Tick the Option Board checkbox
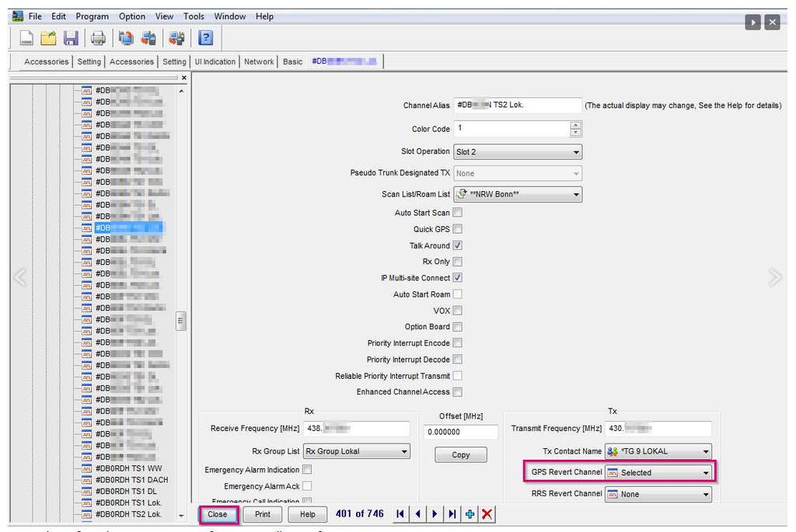 click(x=457, y=327)
